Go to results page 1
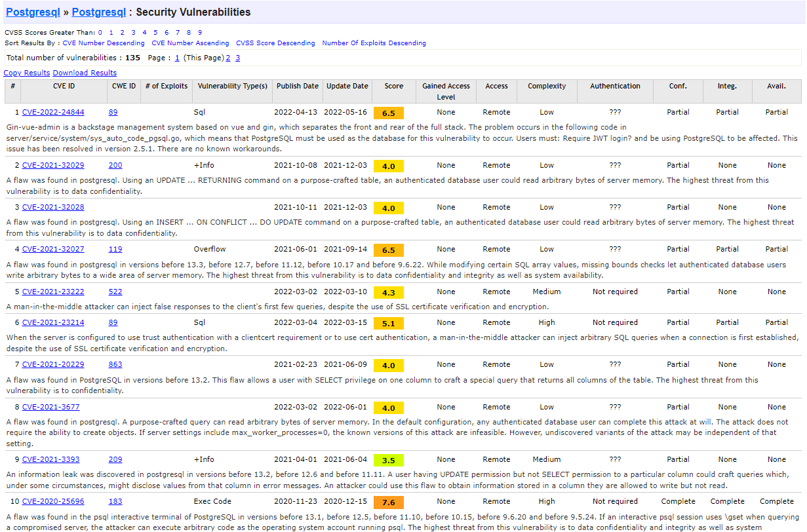 [177, 58]
